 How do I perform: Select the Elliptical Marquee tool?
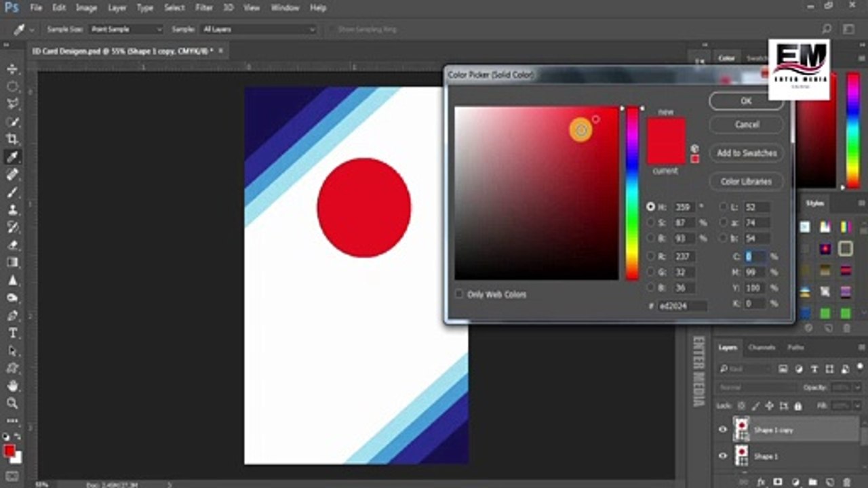pos(12,87)
